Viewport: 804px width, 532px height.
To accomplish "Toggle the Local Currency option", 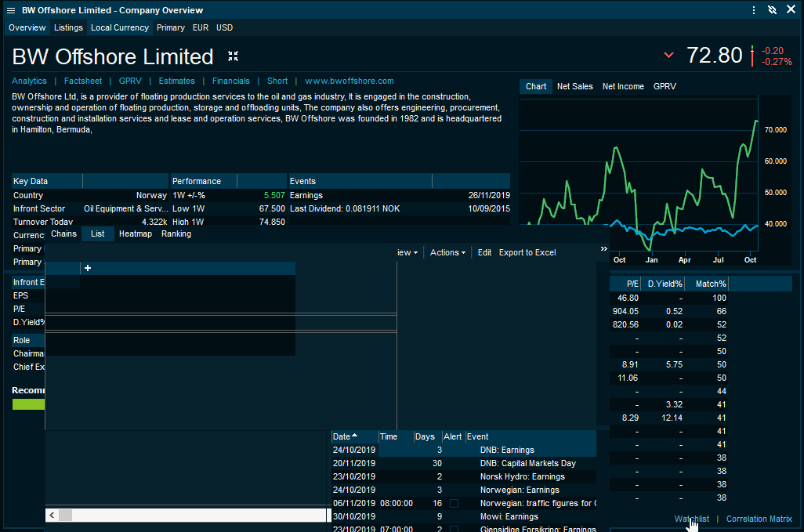I will tap(119, 27).
